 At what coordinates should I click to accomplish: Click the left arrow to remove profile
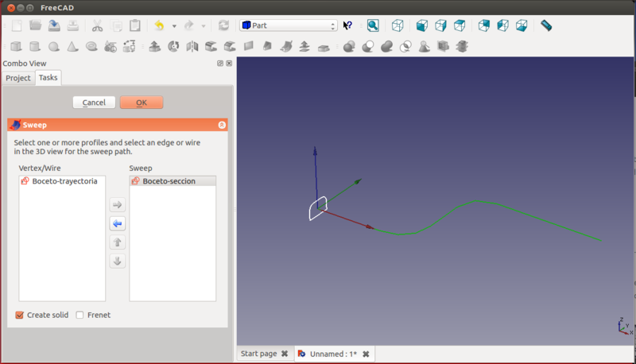tap(118, 224)
